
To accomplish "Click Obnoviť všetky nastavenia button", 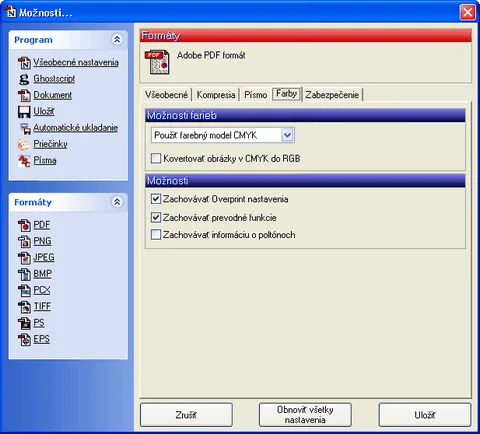I will pos(305,415).
